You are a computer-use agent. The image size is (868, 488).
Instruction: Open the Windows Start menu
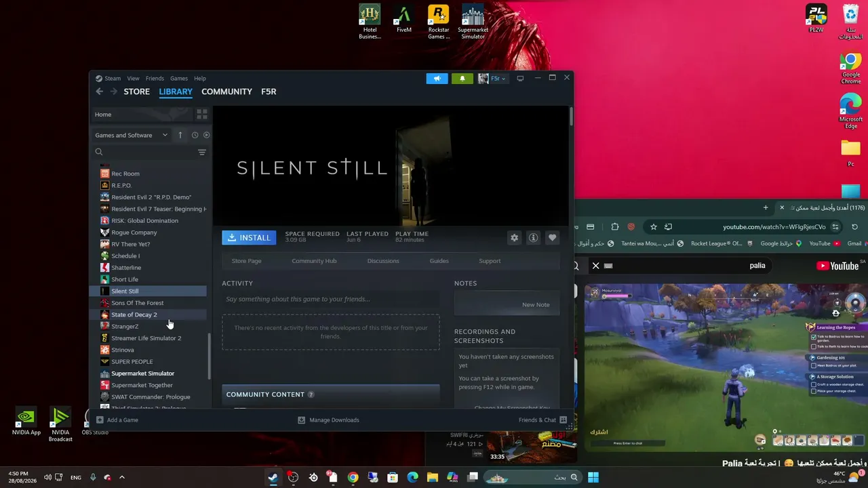click(593, 477)
